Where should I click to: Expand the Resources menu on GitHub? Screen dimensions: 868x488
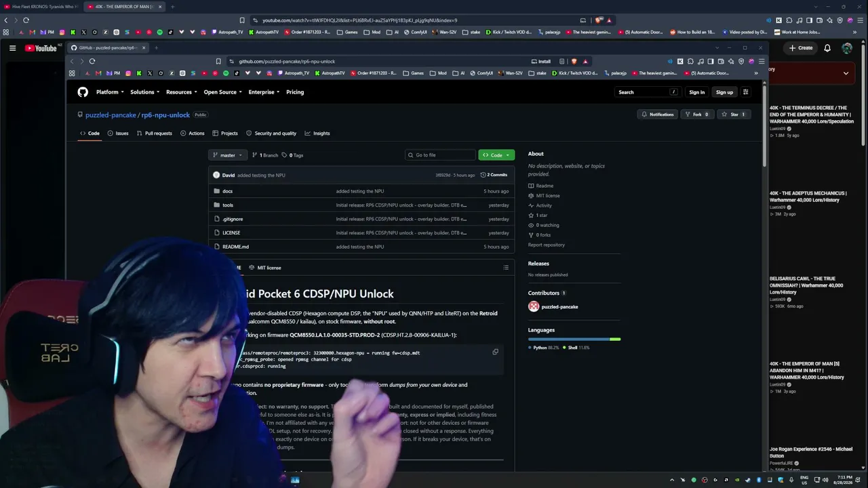coord(181,92)
